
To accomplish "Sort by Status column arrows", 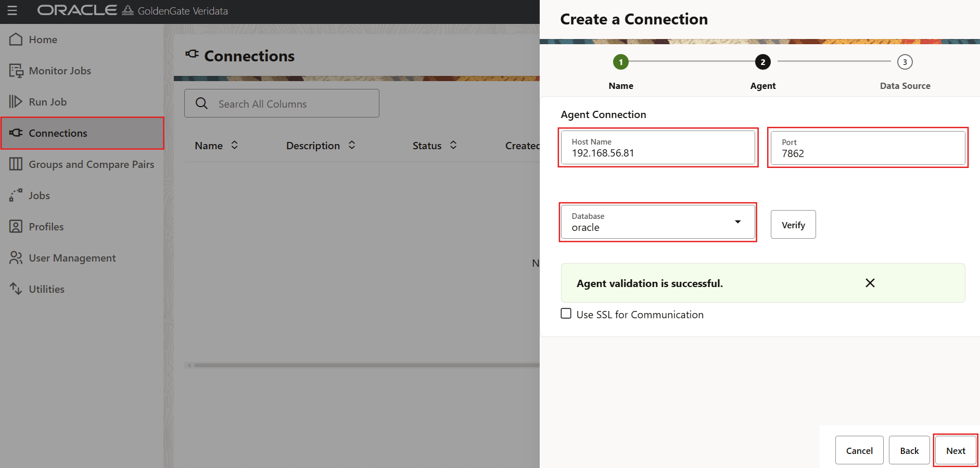I will [x=453, y=145].
